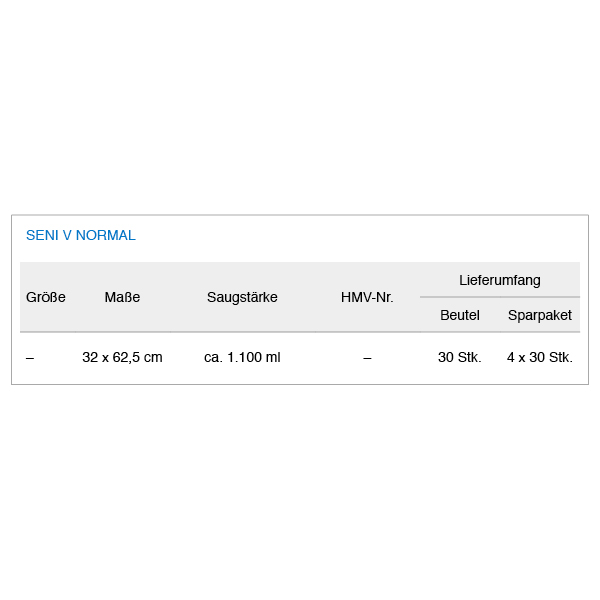Click the 4 x 30 Stk. cell
Screen dimensions: 600x600
point(540,357)
